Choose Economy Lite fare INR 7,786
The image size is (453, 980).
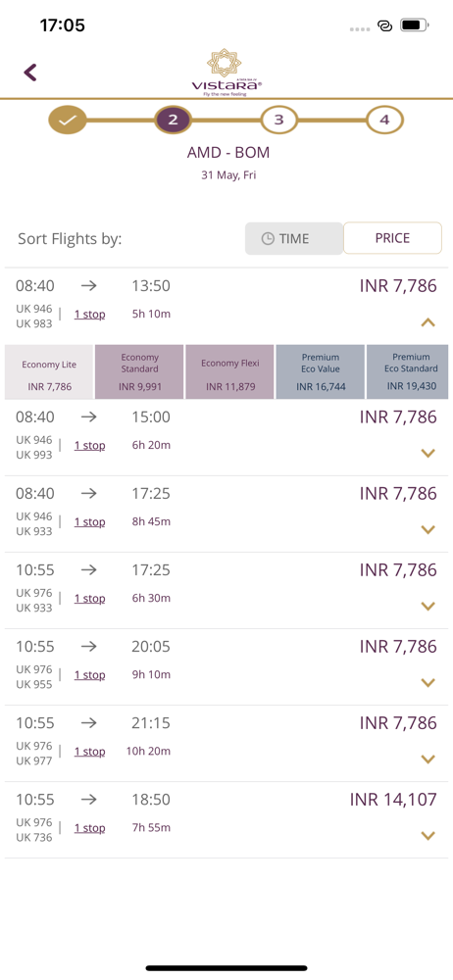click(49, 371)
